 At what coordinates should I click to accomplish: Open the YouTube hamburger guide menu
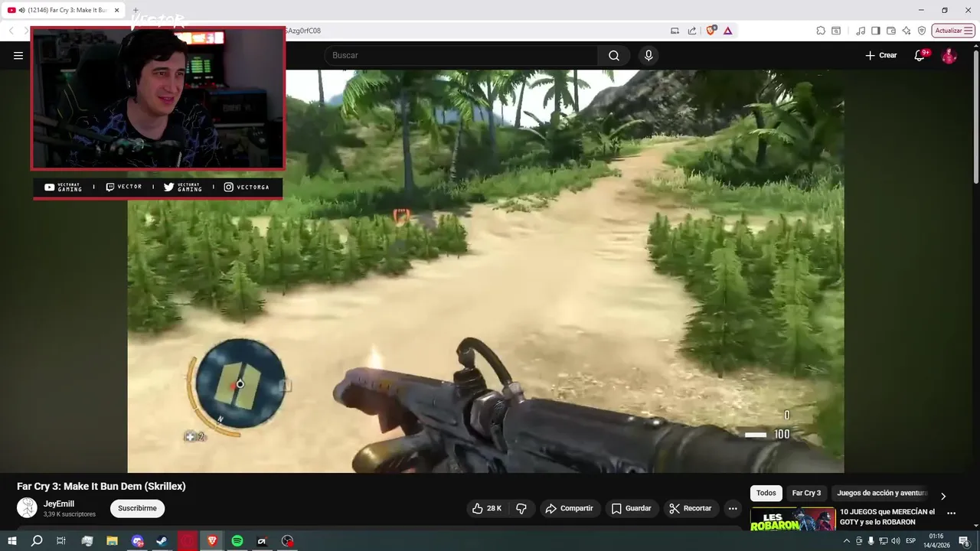click(18, 55)
